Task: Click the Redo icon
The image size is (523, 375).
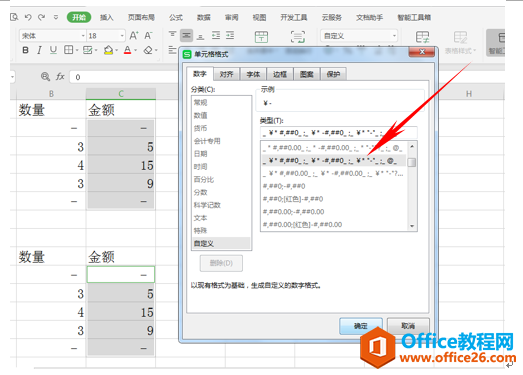Action: point(41,17)
